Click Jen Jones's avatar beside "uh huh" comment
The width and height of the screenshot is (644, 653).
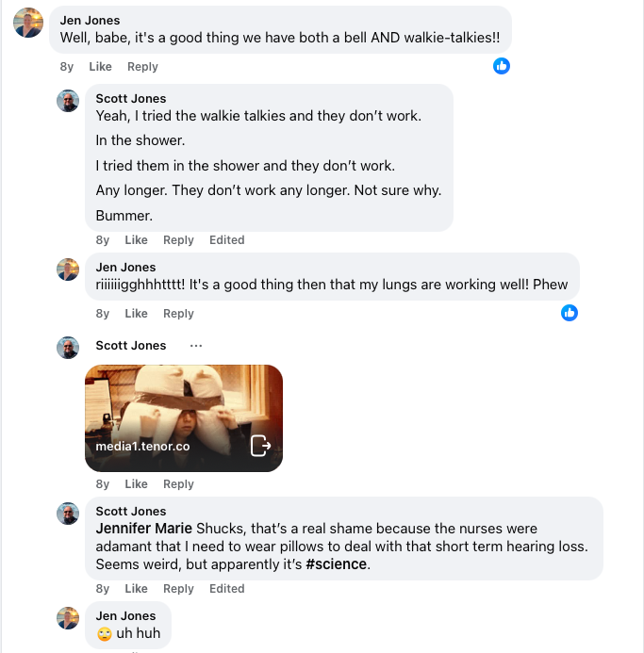[68, 618]
